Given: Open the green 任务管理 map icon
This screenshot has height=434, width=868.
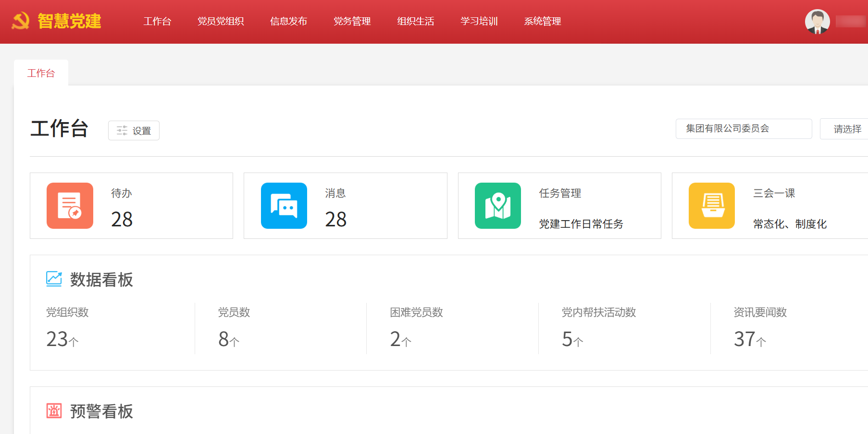Looking at the screenshot, I should [x=497, y=206].
